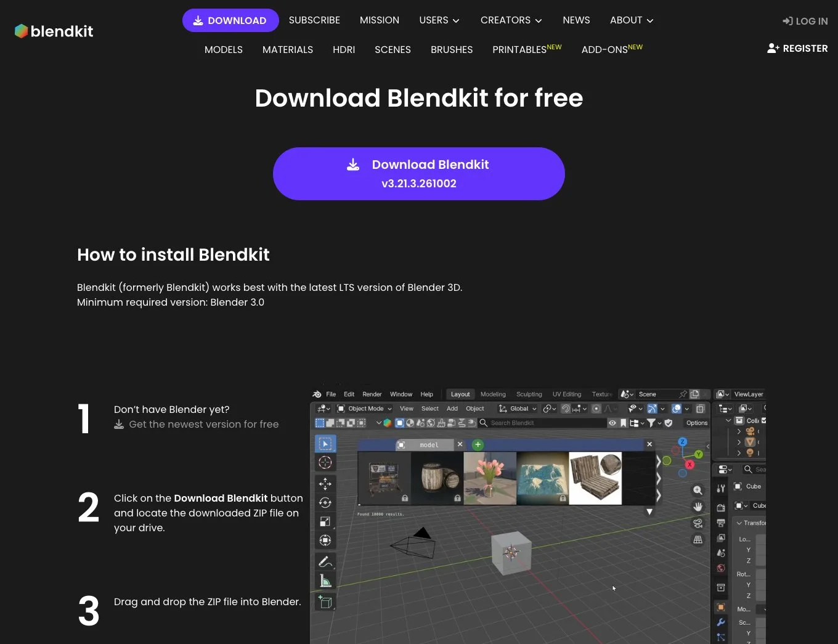838x644 pixels.
Task: Activate the Rotate tool in Blender toolbar
Action: [325, 503]
